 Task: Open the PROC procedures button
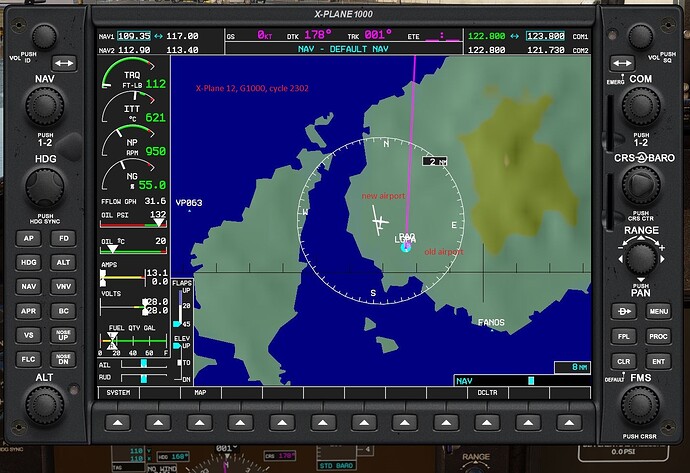click(658, 336)
